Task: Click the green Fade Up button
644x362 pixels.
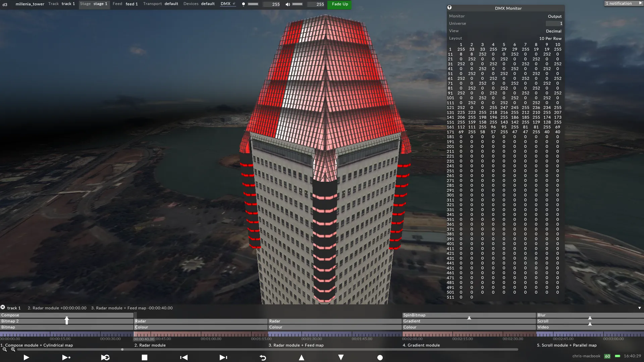Action: pos(339,4)
